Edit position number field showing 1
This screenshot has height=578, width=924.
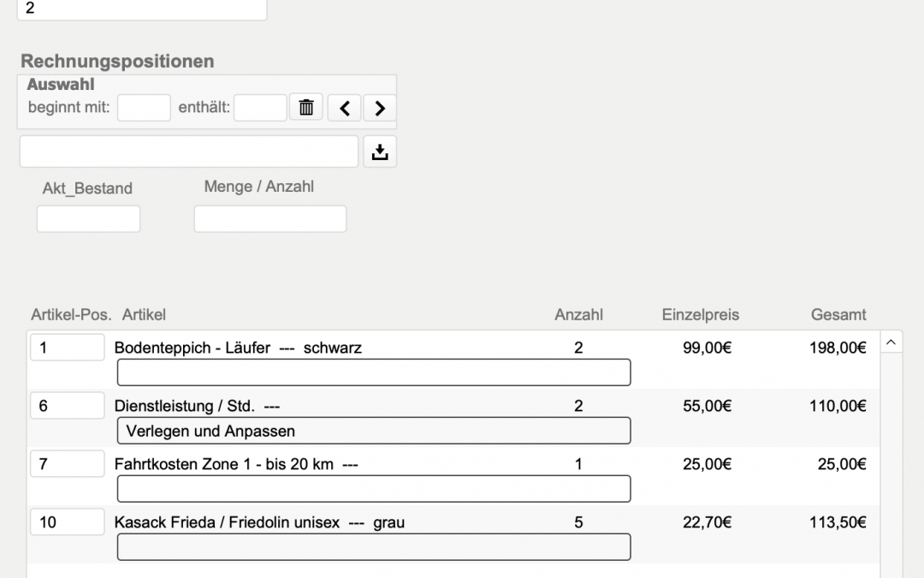coord(67,348)
